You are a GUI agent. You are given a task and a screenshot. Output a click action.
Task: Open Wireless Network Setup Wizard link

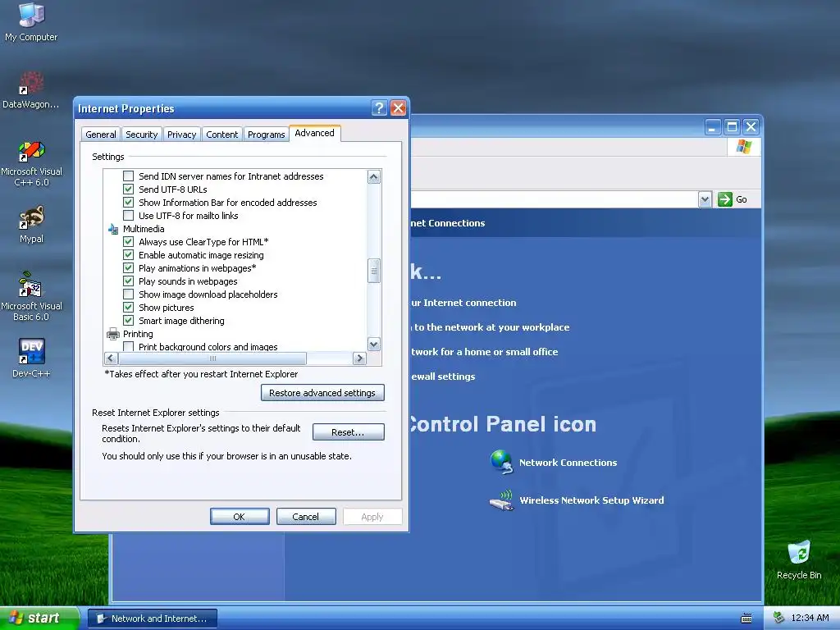pyautogui.click(x=591, y=500)
